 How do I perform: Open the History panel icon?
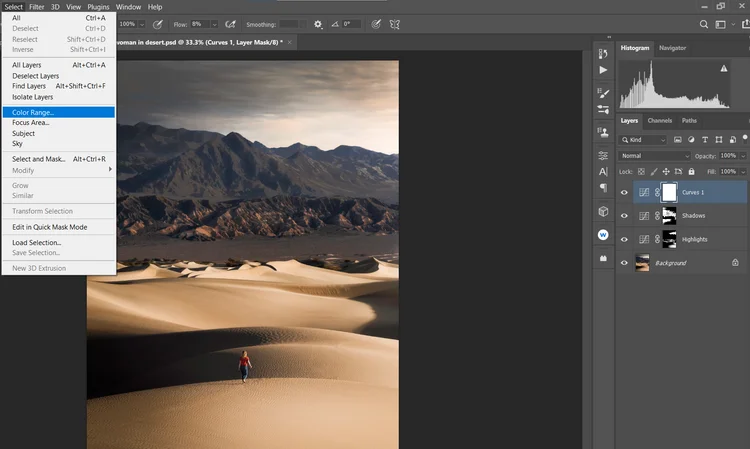pos(603,54)
